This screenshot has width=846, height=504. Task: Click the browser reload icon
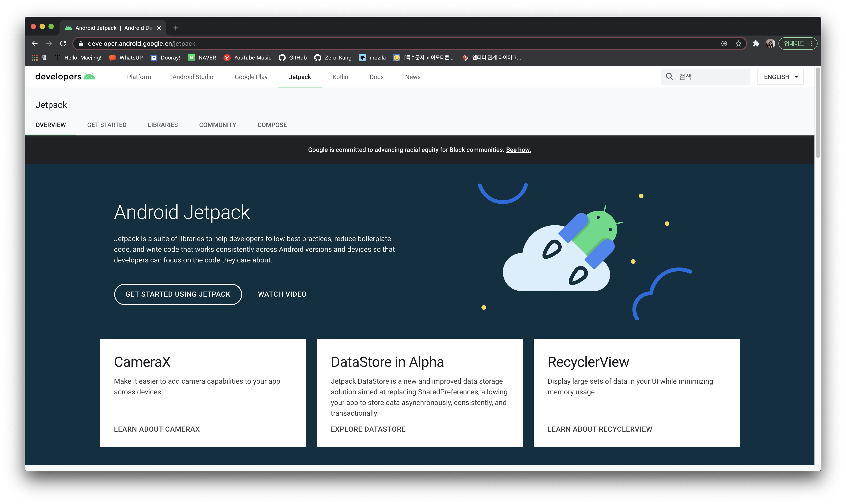tap(63, 44)
